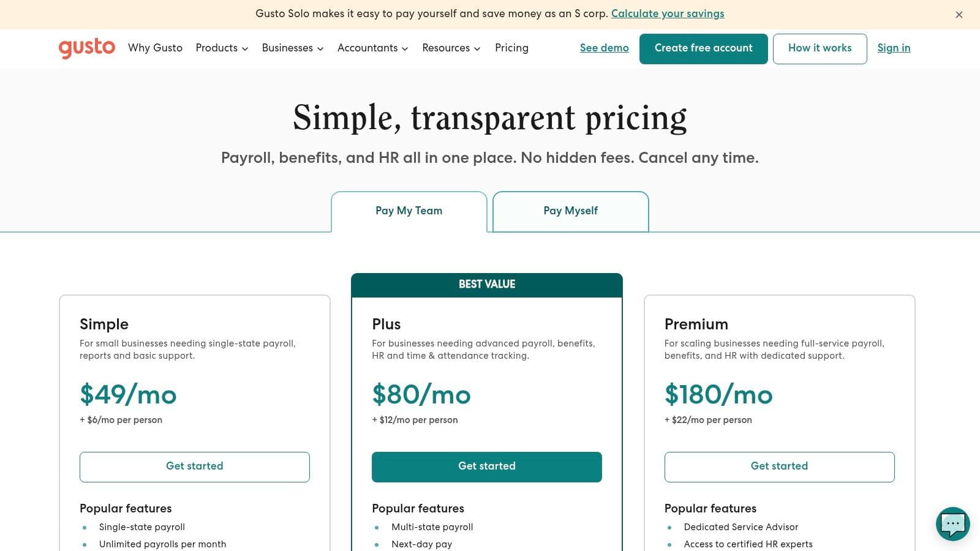
Task: Click the BEST VALUE banner header
Action: 487,284
